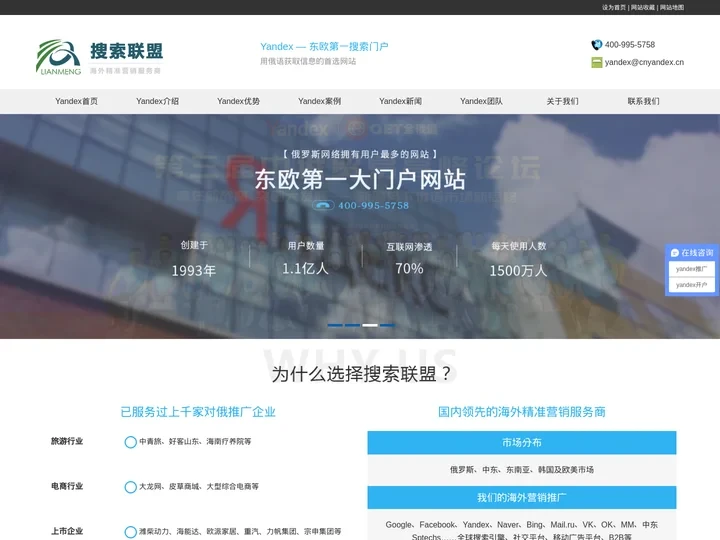
Task: Go to 关于我们 page
Action: (x=562, y=101)
